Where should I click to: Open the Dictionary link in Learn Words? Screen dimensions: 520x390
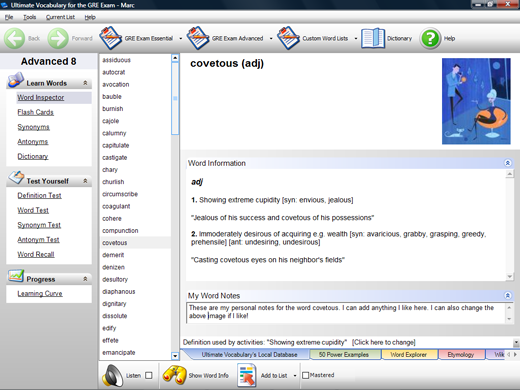33,156
